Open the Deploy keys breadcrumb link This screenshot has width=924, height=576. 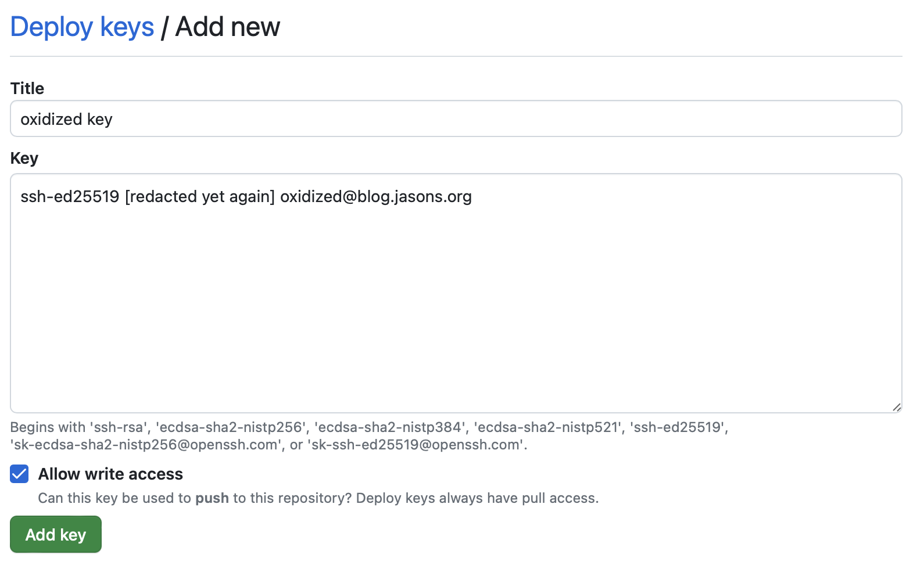click(82, 27)
